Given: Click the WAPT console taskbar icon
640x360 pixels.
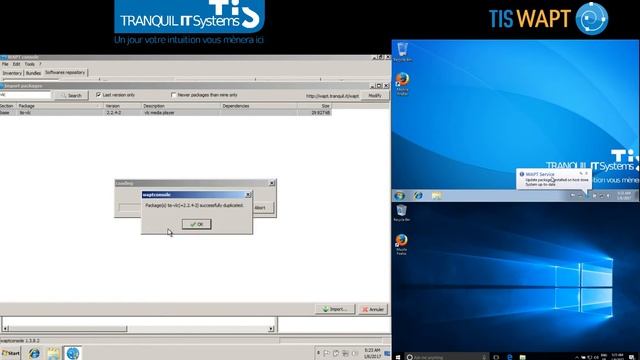Looking at the screenshot, I should pos(73,353).
